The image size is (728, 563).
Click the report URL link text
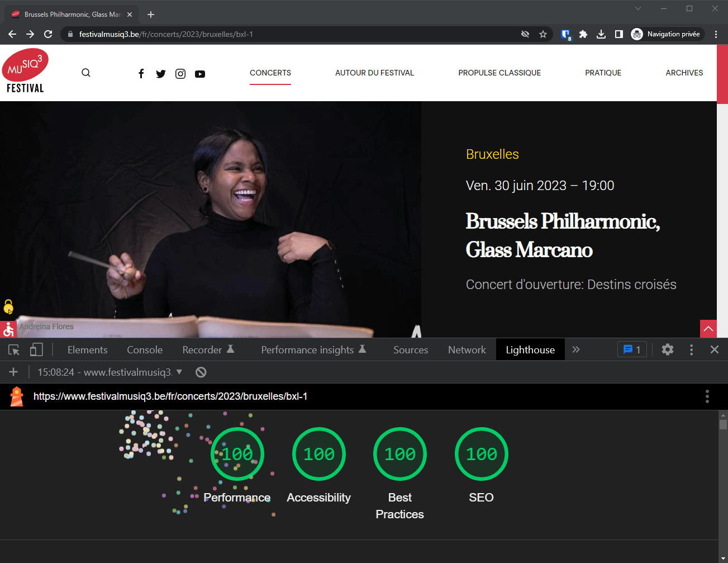coord(170,396)
